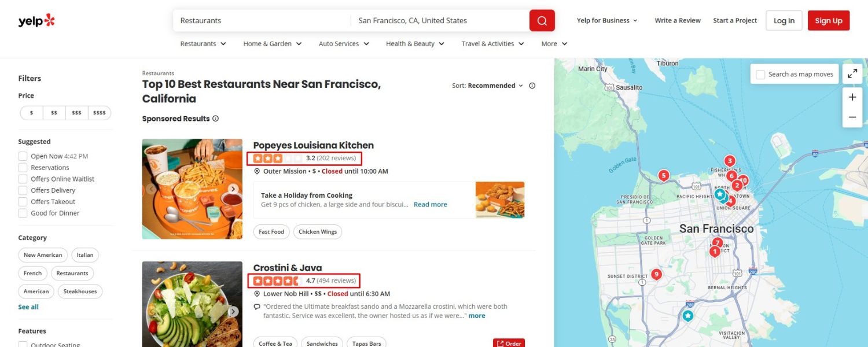Zoom out on the map
Image resolution: width=868 pixels, height=347 pixels.
click(852, 117)
